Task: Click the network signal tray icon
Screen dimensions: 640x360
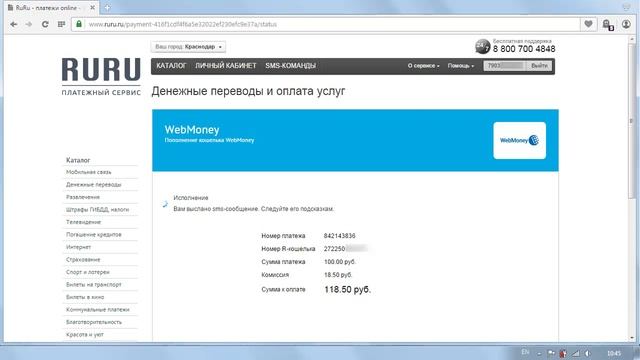Action: [576, 353]
